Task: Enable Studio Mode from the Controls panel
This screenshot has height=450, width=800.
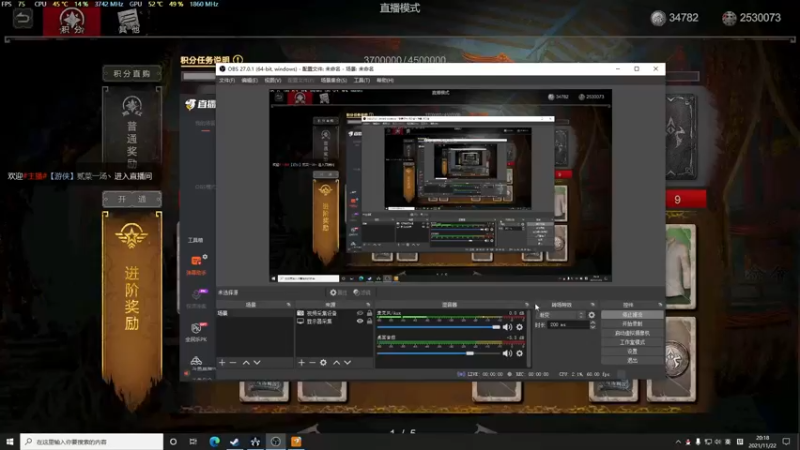Action: tap(632, 342)
